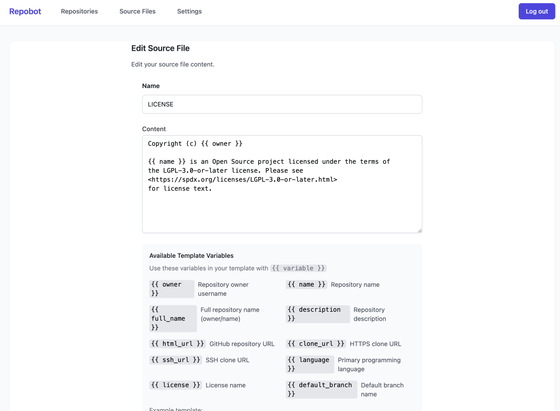
Task: Select the {{ language }} variable chip
Action: click(310, 364)
